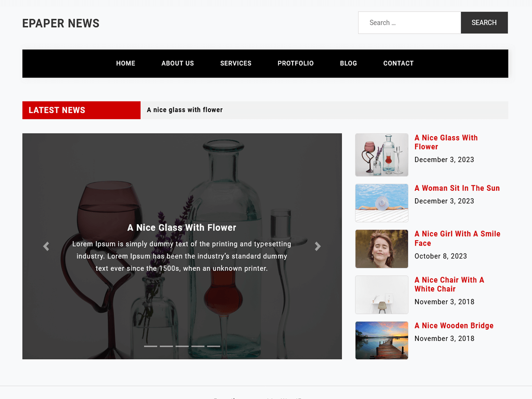Click the EPAPER NEWS site title
The image size is (532, 399).
point(61,23)
